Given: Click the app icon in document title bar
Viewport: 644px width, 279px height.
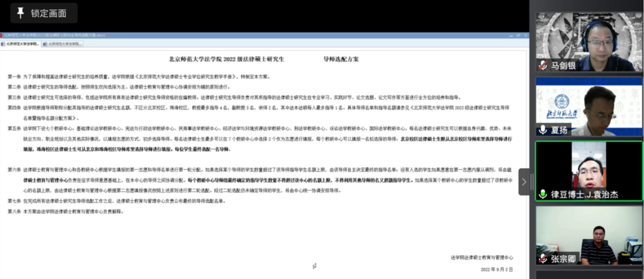Looking at the screenshot, I should pyautogui.click(x=1, y=35).
